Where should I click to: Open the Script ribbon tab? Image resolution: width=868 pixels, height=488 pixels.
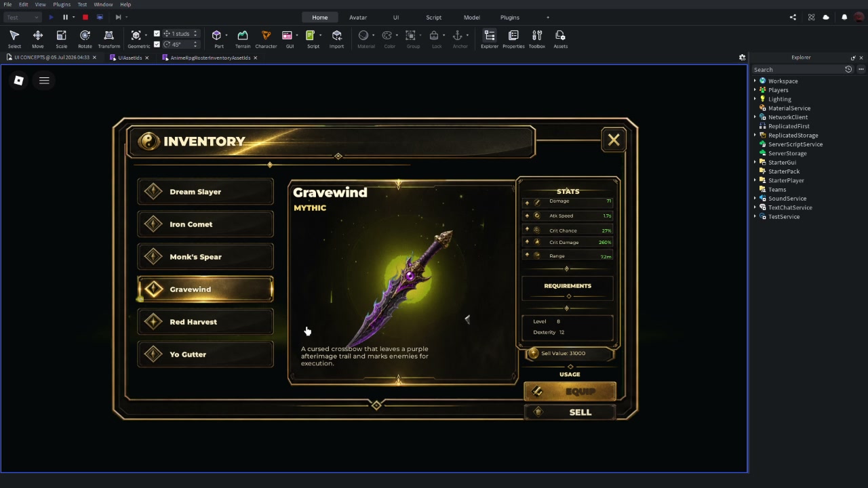pyautogui.click(x=433, y=17)
